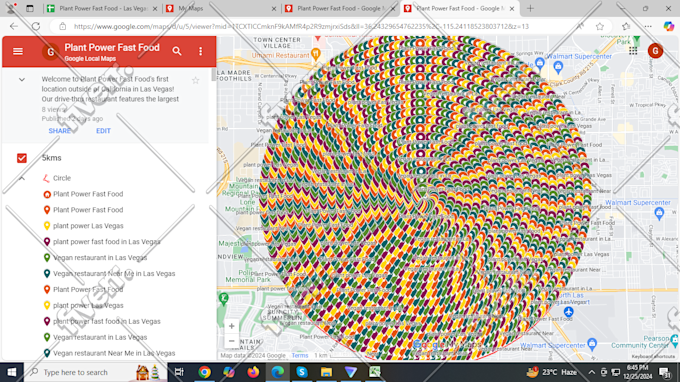Open the Copilot sidebar icon
The width and height of the screenshot is (680, 382).
pos(669,26)
